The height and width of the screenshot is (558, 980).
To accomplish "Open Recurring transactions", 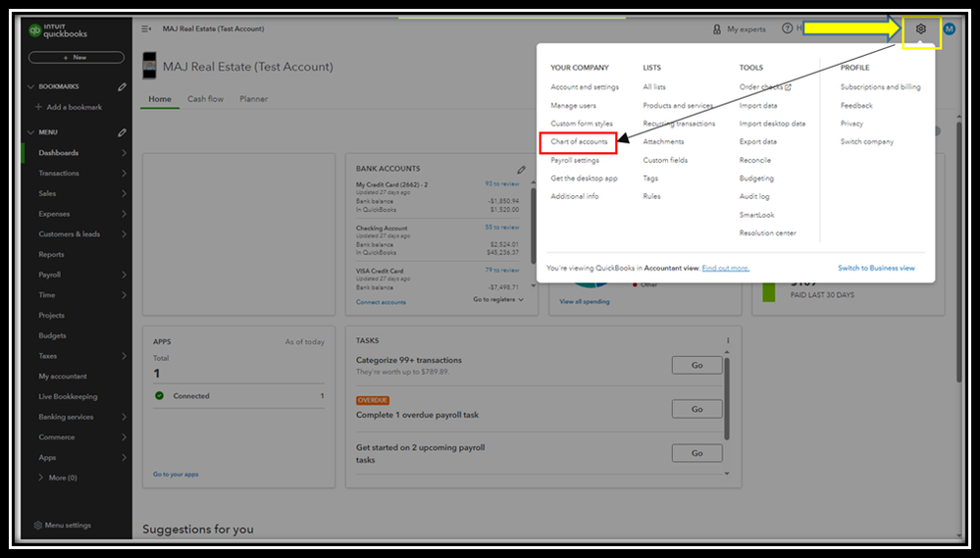I will coord(679,124).
